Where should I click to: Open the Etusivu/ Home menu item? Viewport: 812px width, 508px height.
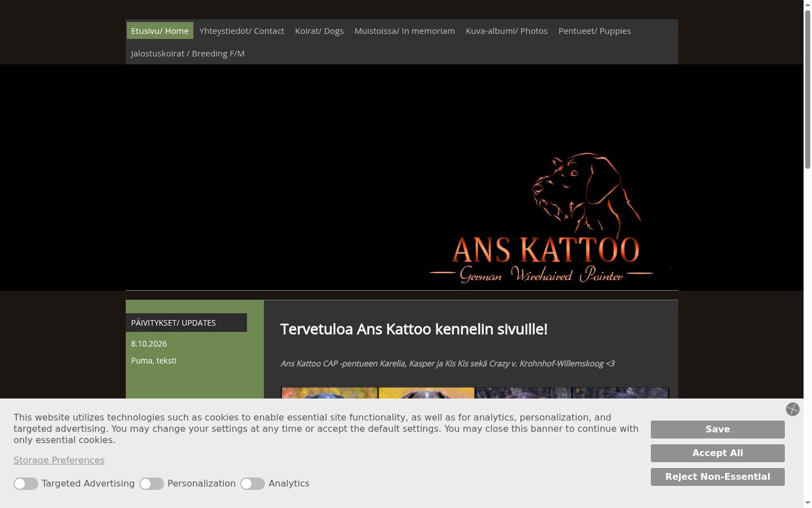pos(160,30)
